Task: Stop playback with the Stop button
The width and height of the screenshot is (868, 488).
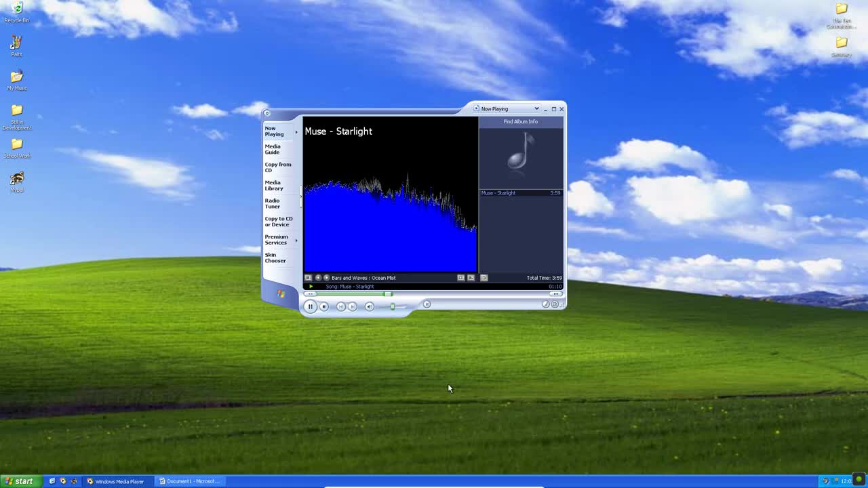Action: pos(324,306)
